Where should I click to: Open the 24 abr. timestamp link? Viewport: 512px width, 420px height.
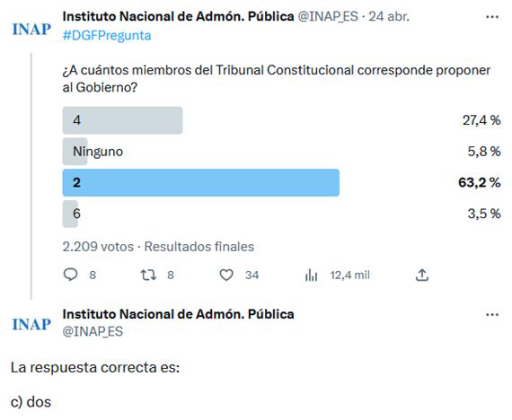389,16
